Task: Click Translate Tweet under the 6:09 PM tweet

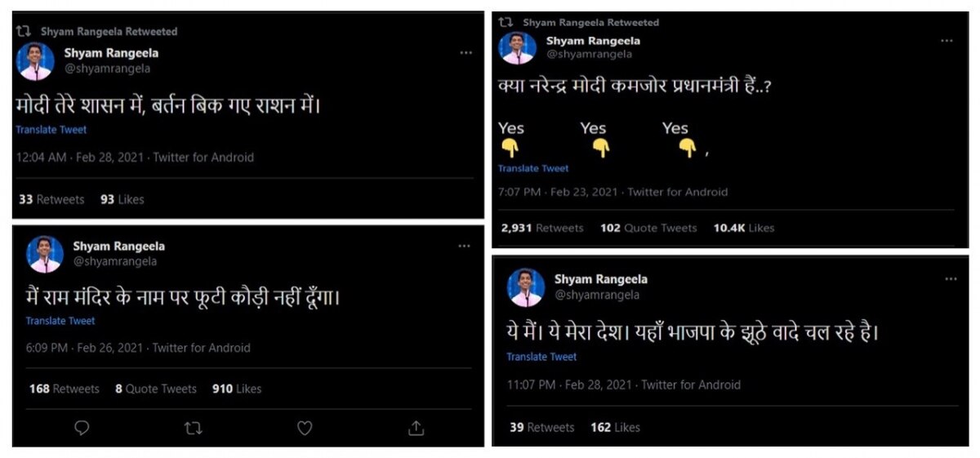Action: point(60,321)
